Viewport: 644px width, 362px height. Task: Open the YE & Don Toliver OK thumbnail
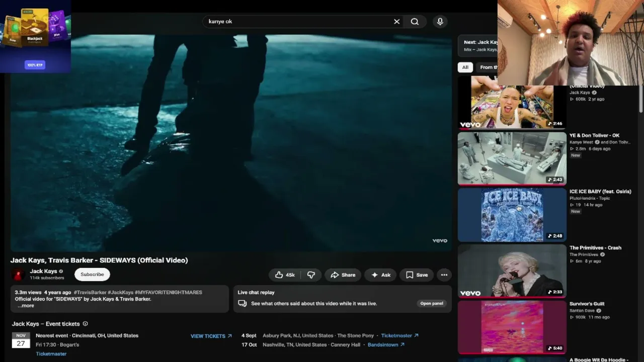tap(512, 158)
